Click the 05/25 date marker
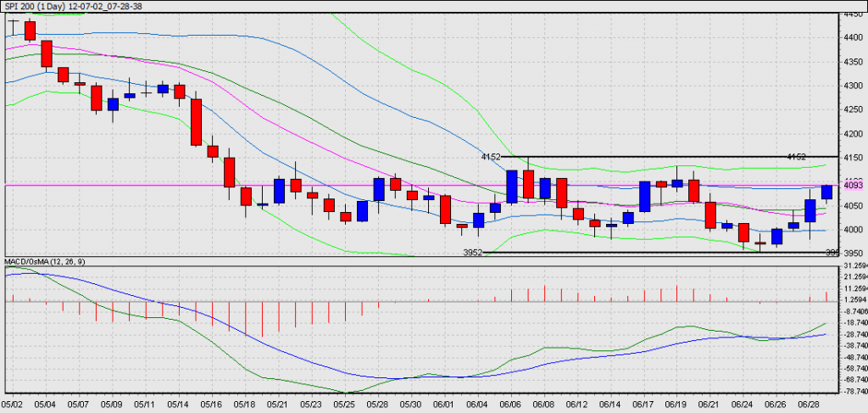Screen dimensions: 868x413 345,405
